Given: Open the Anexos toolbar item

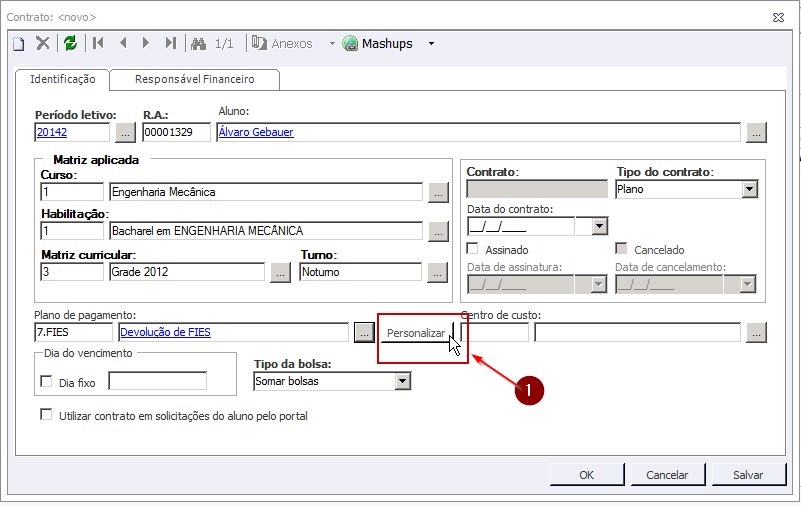Looking at the screenshot, I should [x=282, y=43].
